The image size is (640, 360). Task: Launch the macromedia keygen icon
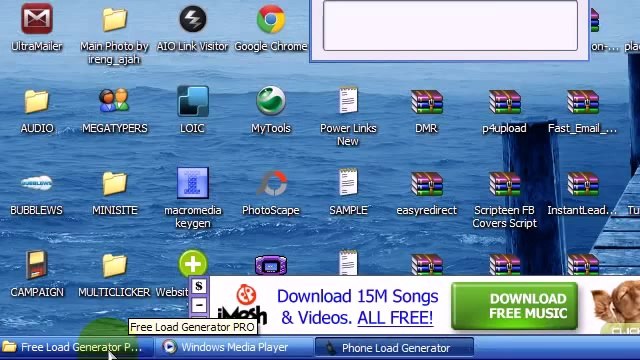[x=193, y=183]
